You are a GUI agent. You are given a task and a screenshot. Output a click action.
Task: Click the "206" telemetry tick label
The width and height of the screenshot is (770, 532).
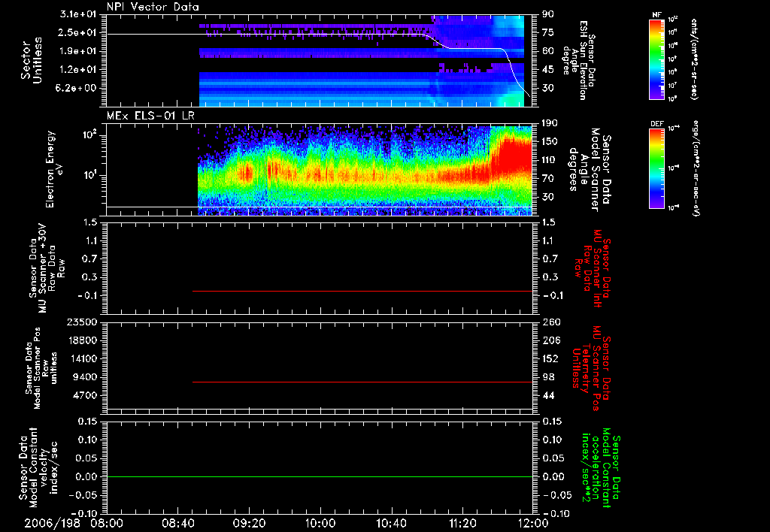point(550,340)
